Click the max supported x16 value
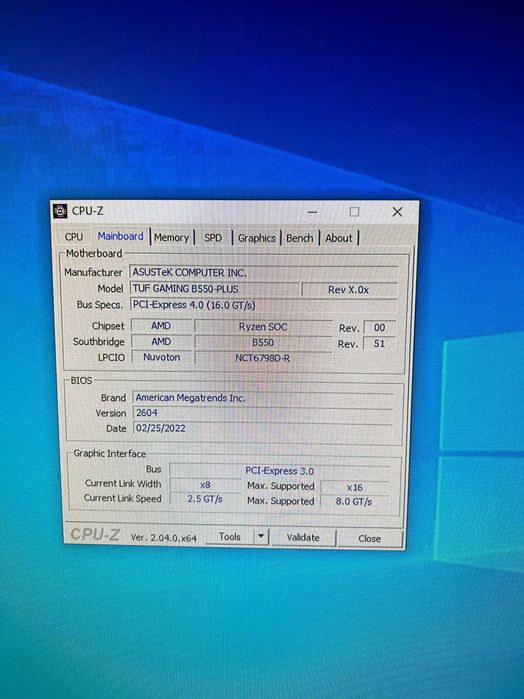 click(x=355, y=487)
